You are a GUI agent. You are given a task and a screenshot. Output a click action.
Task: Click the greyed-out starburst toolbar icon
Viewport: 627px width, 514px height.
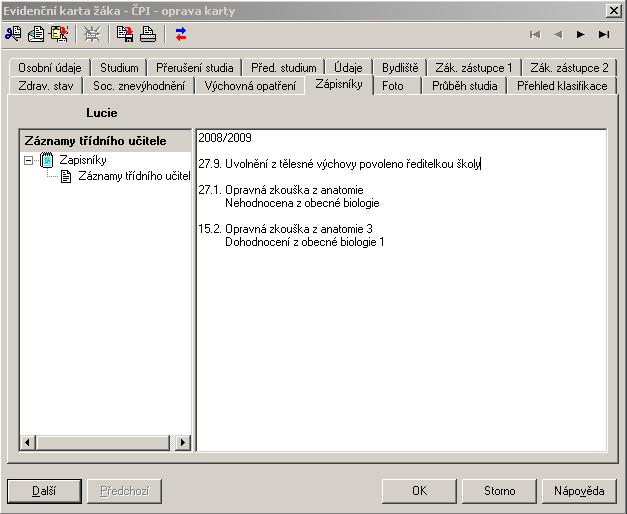92,34
